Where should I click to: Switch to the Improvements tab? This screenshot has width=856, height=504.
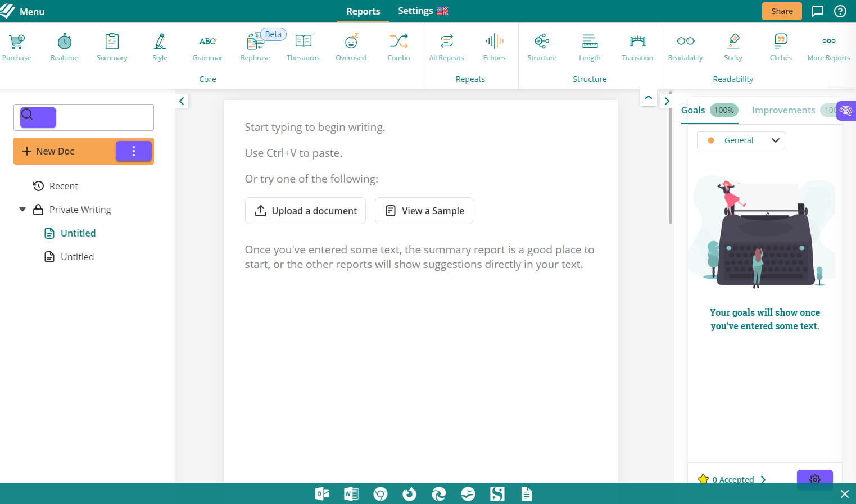point(783,110)
